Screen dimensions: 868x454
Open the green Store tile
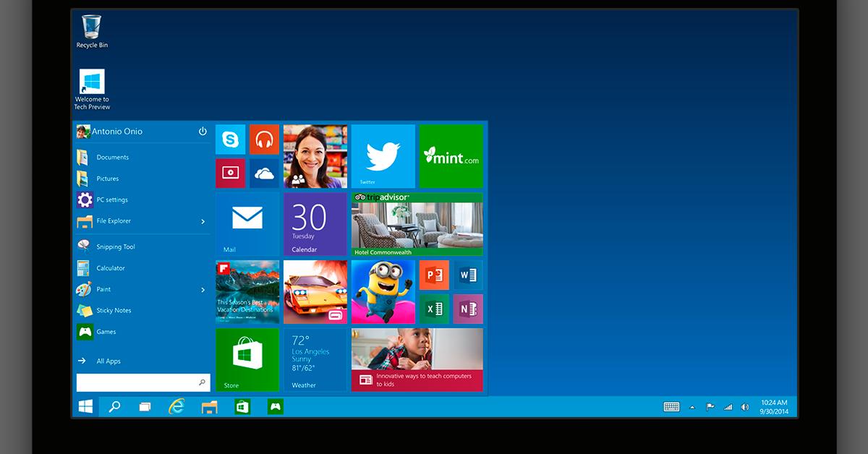coord(247,360)
